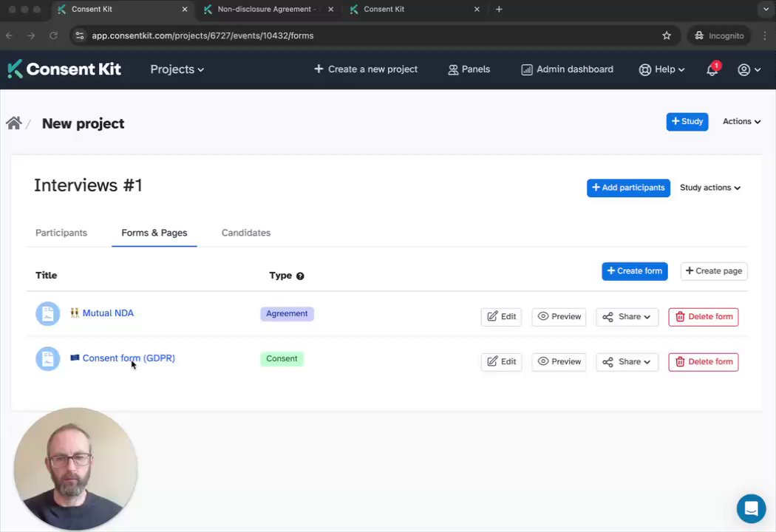This screenshot has width=776, height=532.
Task: Close the third Consent Kit tab
Action: pyautogui.click(x=477, y=10)
